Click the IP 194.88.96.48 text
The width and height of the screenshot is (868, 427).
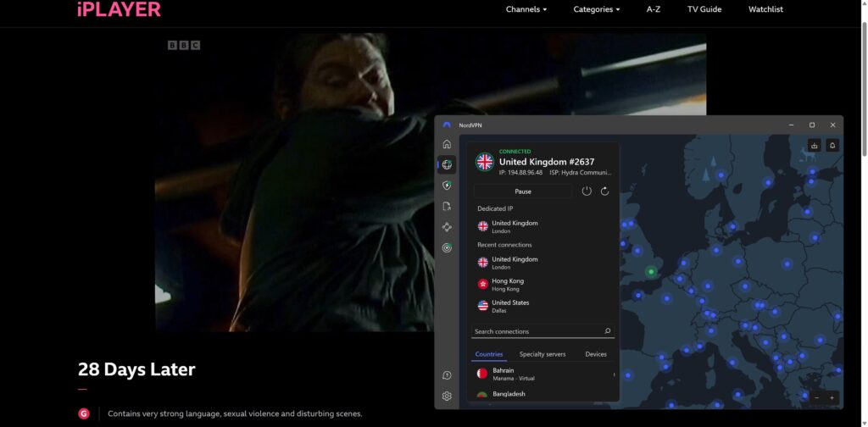(x=520, y=173)
